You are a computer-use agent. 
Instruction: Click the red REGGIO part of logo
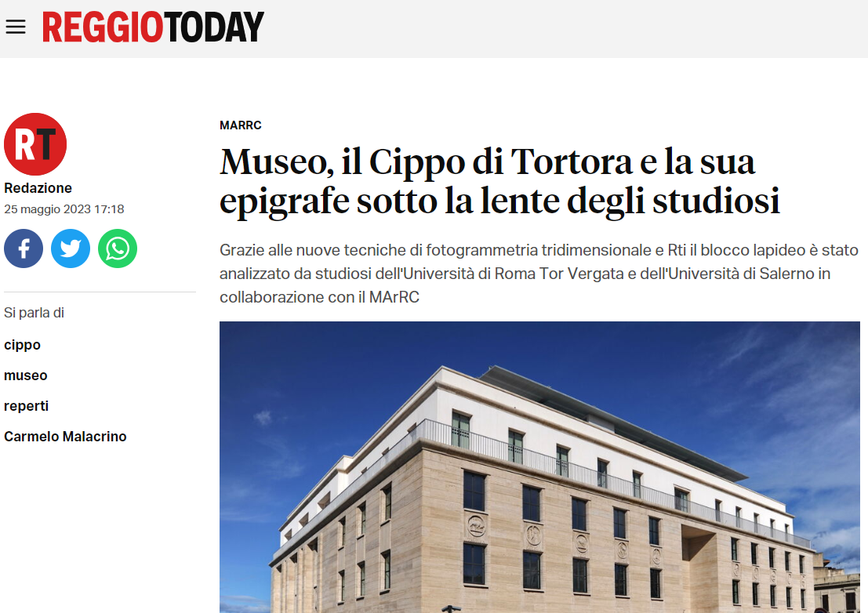pyautogui.click(x=103, y=27)
